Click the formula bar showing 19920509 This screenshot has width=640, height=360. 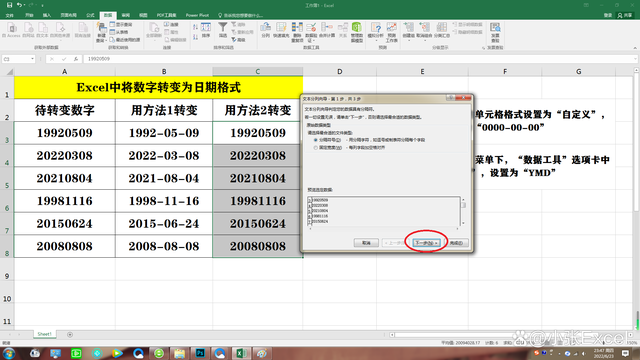359,59
